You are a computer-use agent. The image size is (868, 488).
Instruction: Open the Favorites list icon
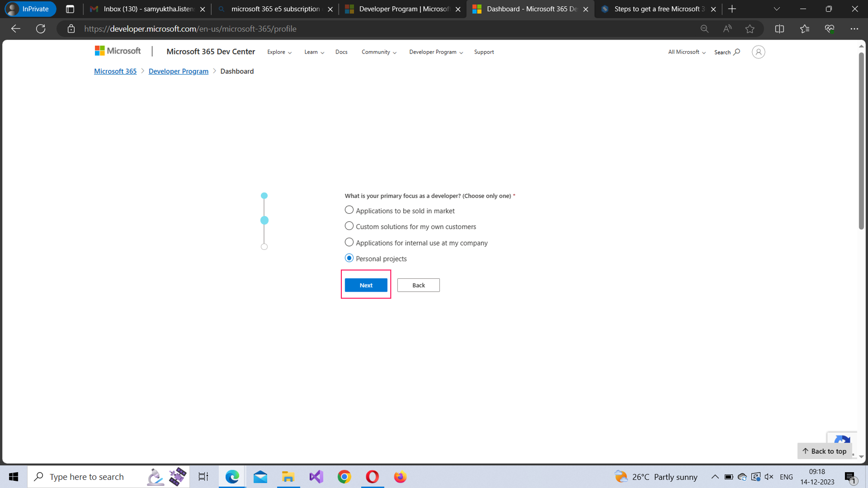coord(804,29)
